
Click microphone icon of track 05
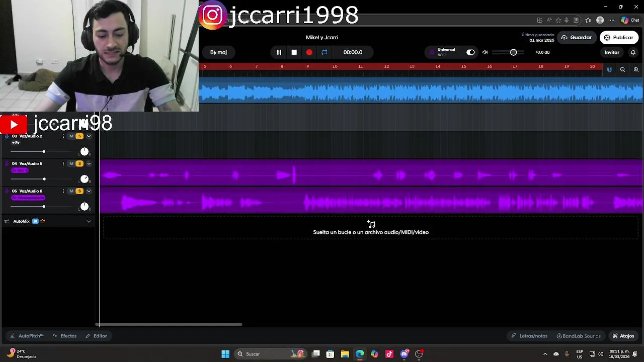pyautogui.click(x=7, y=191)
